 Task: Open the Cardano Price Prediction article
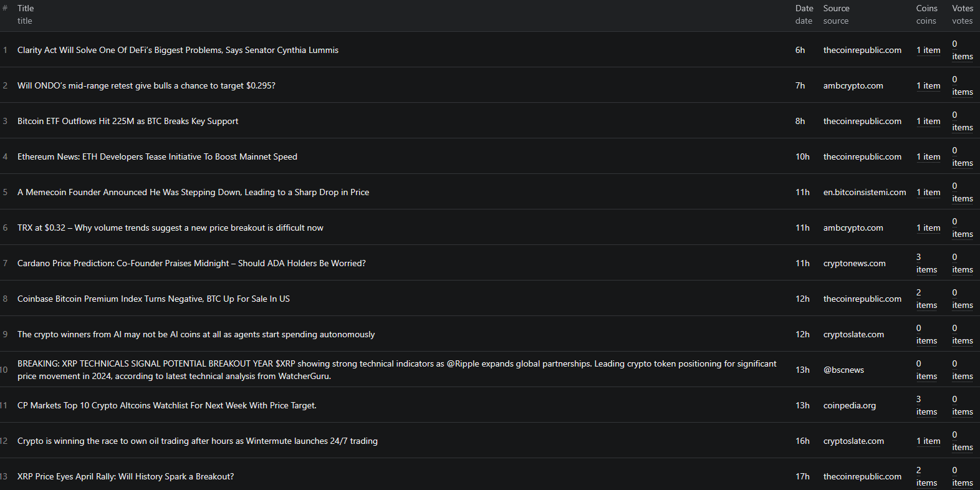pyautogui.click(x=191, y=263)
